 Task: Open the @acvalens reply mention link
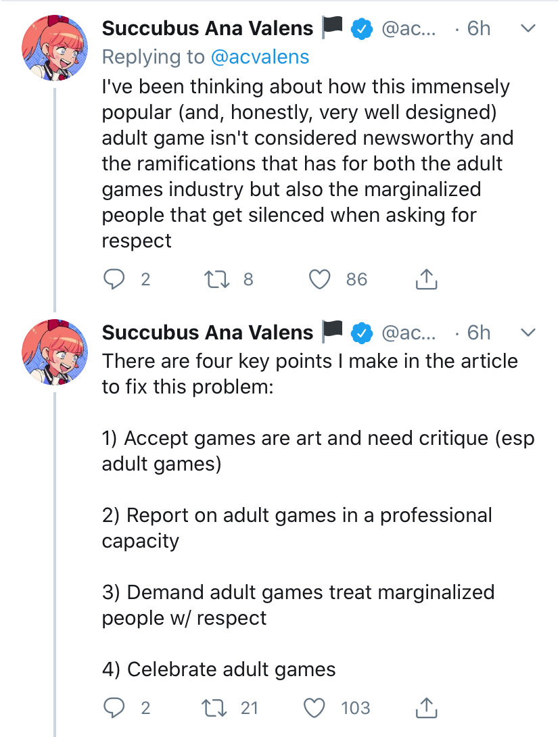pyautogui.click(x=260, y=57)
